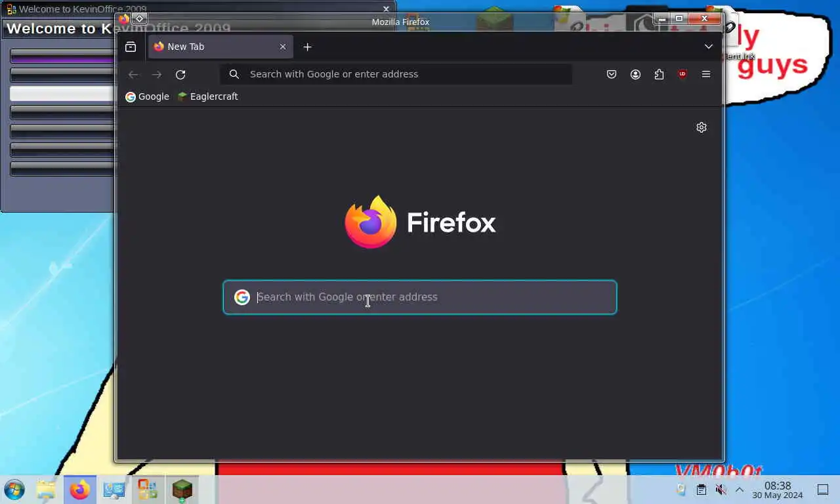
Task: Open the computer search taskbar icon
Action: (x=114, y=490)
